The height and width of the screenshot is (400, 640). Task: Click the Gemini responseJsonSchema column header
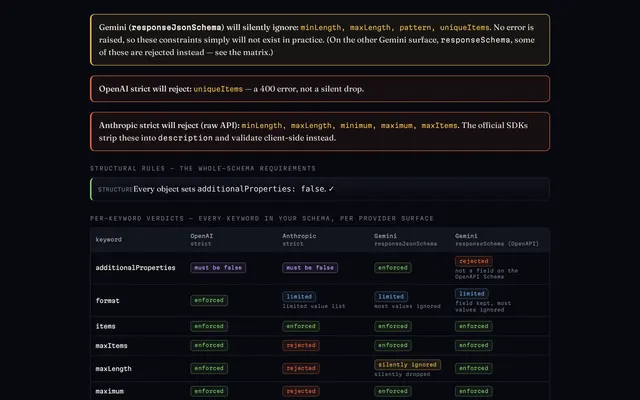tap(405, 240)
